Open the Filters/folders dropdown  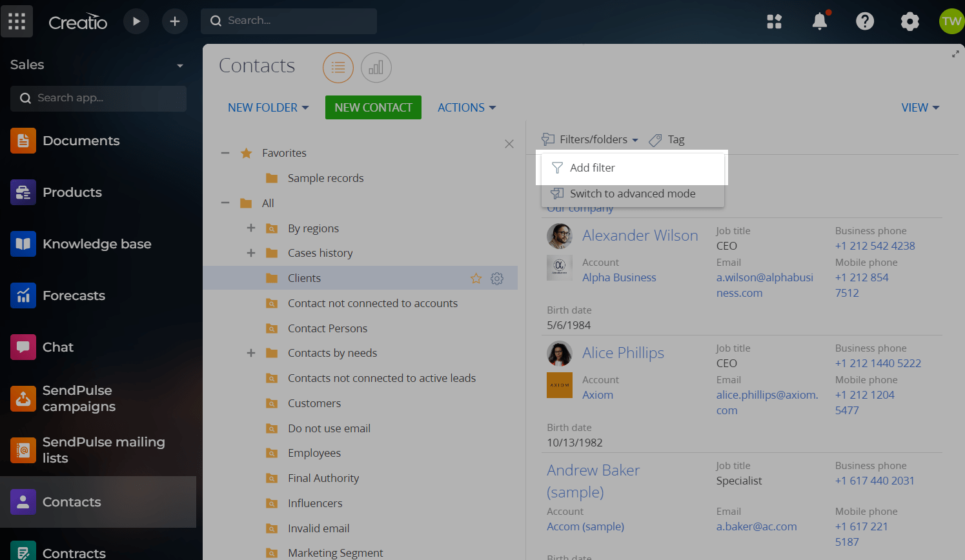pyautogui.click(x=590, y=140)
